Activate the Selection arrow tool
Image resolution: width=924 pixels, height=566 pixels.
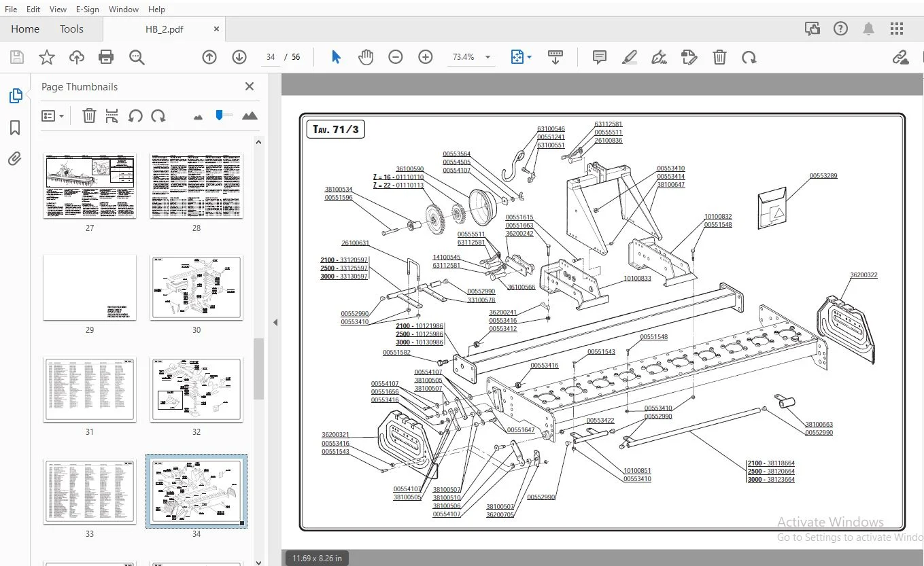336,57
